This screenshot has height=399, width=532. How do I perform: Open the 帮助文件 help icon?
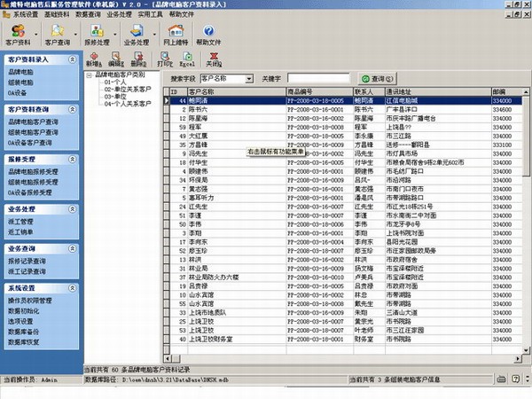(209, 33)
